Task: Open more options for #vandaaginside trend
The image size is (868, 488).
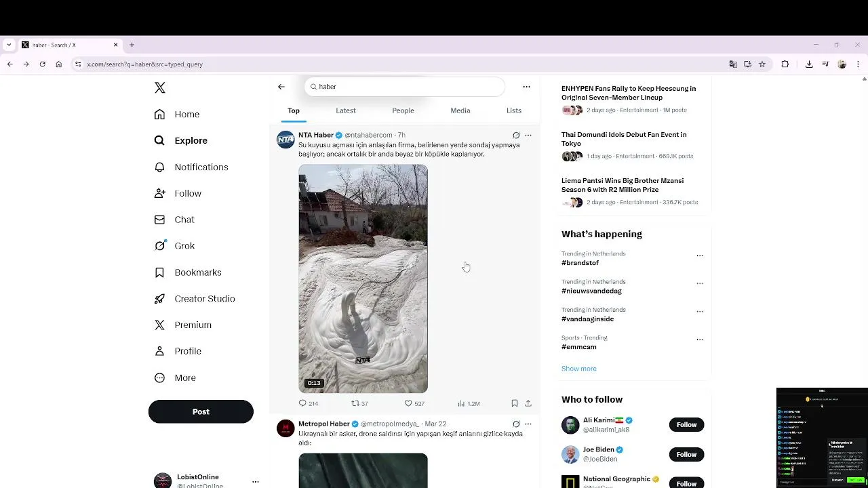Action: (x=700, y=312)
